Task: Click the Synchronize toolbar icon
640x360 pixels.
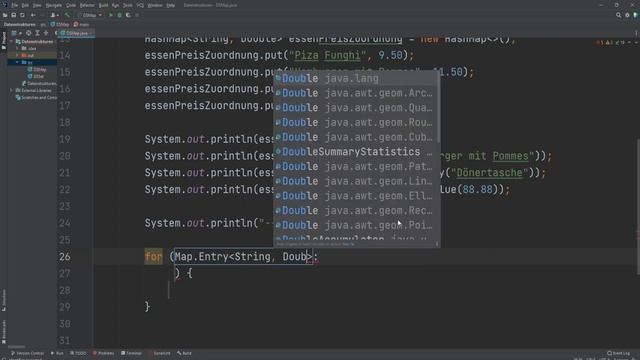Action: [x=22, y=15]
